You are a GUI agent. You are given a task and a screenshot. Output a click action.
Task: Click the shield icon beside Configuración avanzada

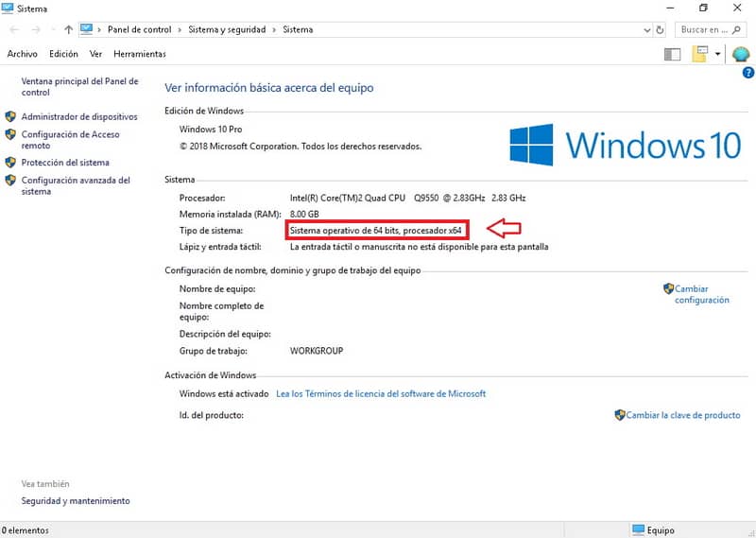tap(10, 180)
